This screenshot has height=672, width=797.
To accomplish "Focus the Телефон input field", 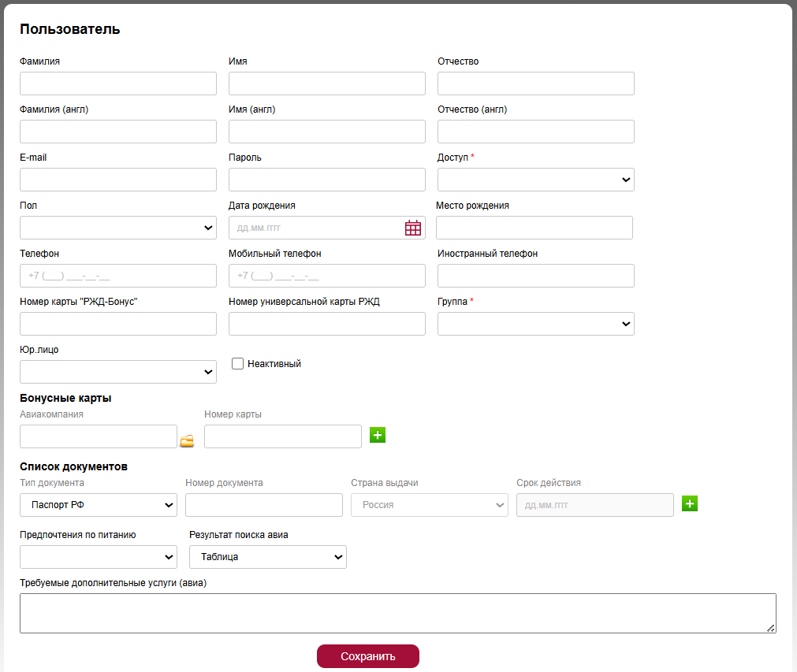I will pos(118,276).
